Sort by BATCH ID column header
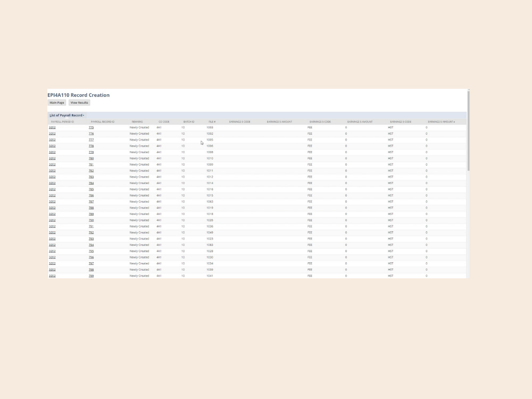 (x=189, y=122)
